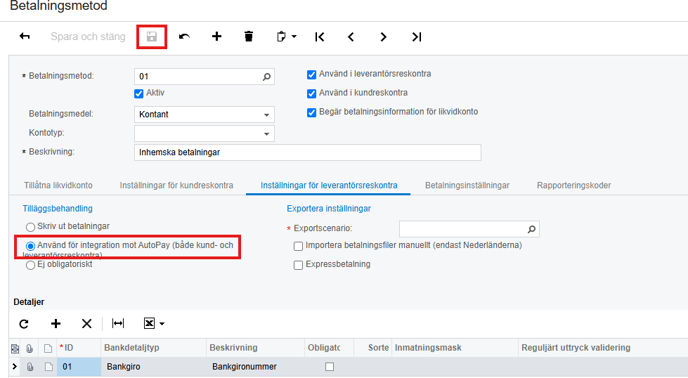This screenshot has width=688, height=378.
Task: Check Importera betalningsfiler manuellt checkbox
Action: pyautogui.click(x=298, y=246)
